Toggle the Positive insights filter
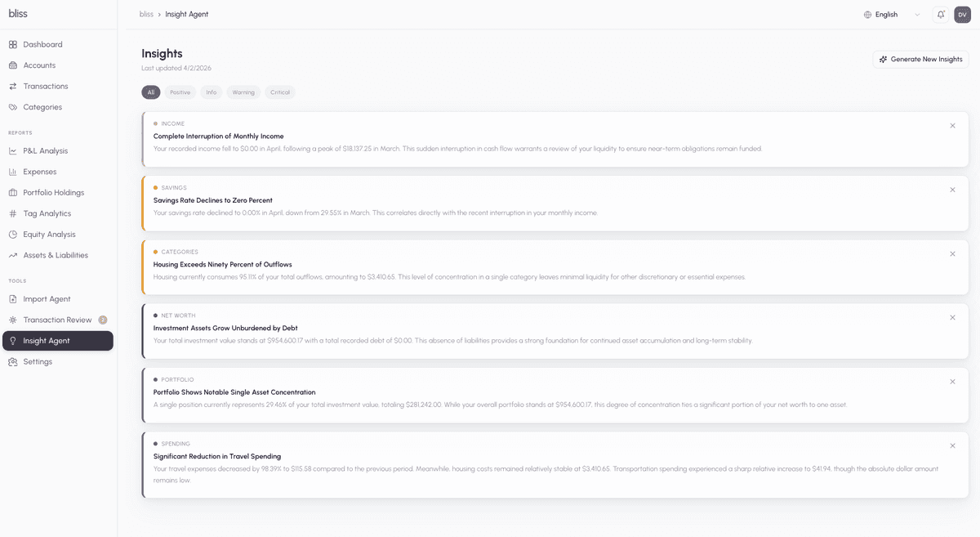 pos(180,92)
